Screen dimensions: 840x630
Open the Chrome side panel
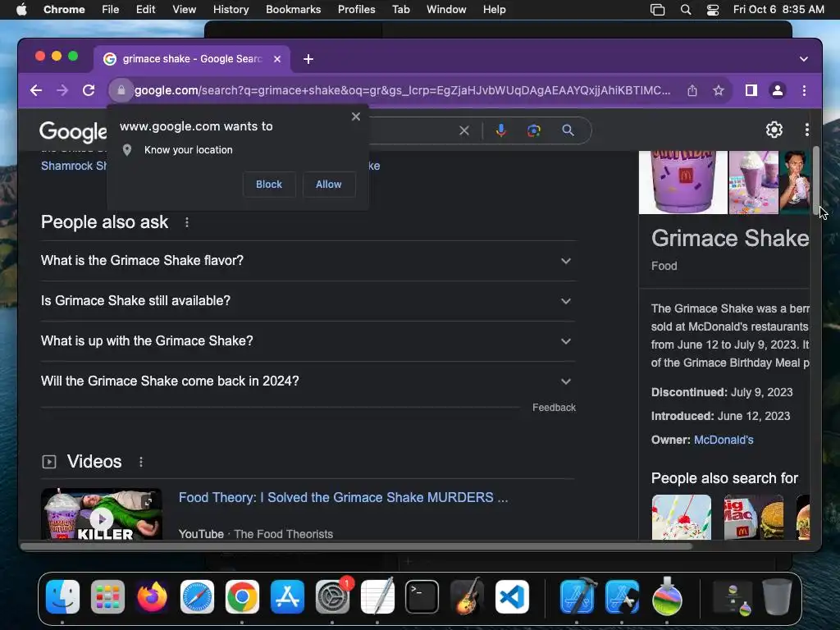click(751, 90)
